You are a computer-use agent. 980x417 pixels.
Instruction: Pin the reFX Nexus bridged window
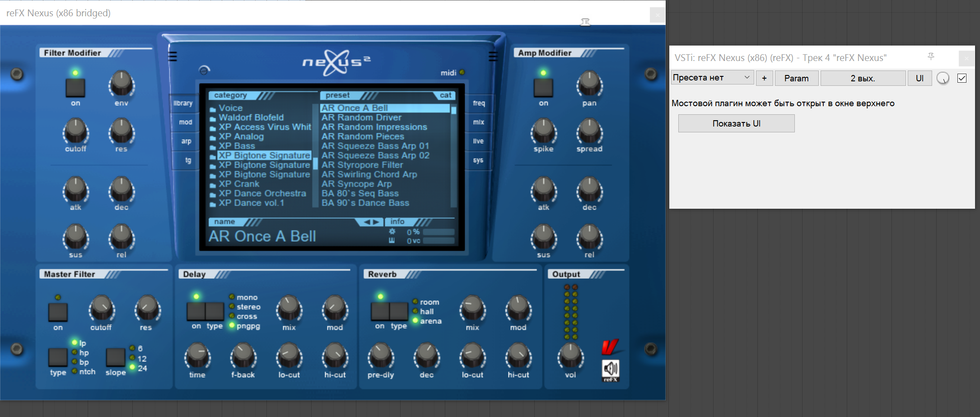pyautogui.click(x=585, y=22)
